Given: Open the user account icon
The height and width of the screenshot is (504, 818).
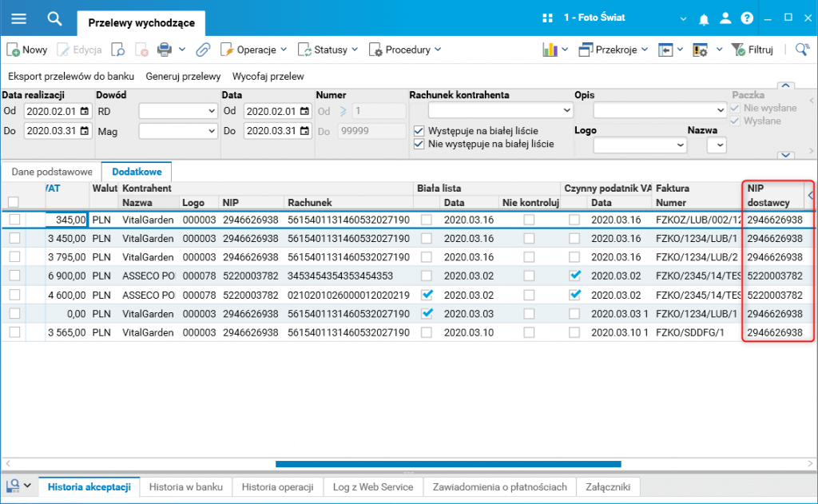Looking at the screenshot, I should tap(725, 18).
